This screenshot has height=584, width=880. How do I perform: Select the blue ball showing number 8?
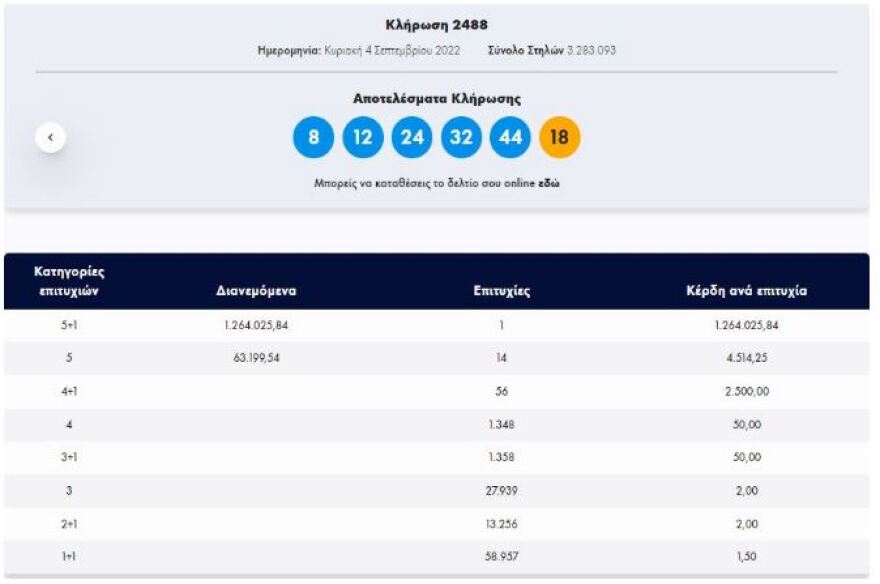(314, 137)
